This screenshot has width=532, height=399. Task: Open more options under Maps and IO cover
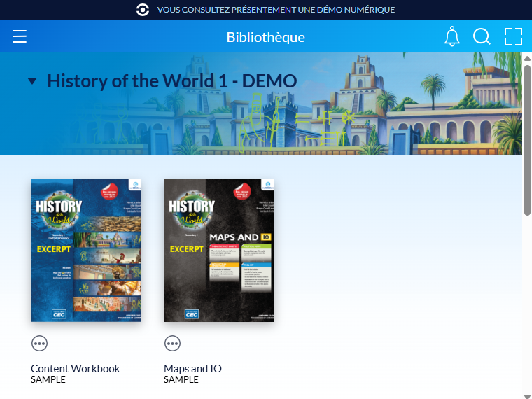pos(172,343)
